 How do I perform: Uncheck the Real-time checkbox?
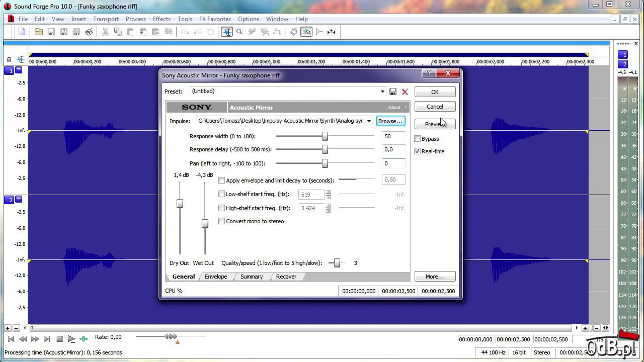(x=417, y=151)
